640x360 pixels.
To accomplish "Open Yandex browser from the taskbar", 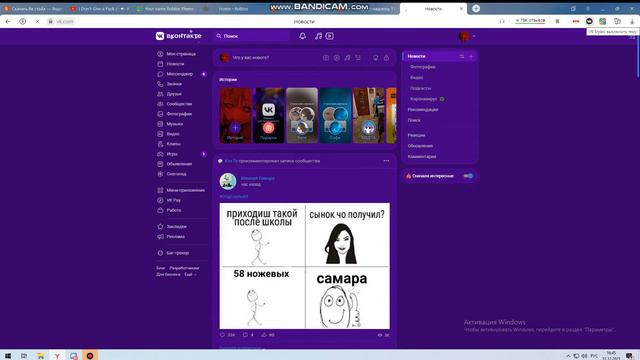I will tap(57, 356).
